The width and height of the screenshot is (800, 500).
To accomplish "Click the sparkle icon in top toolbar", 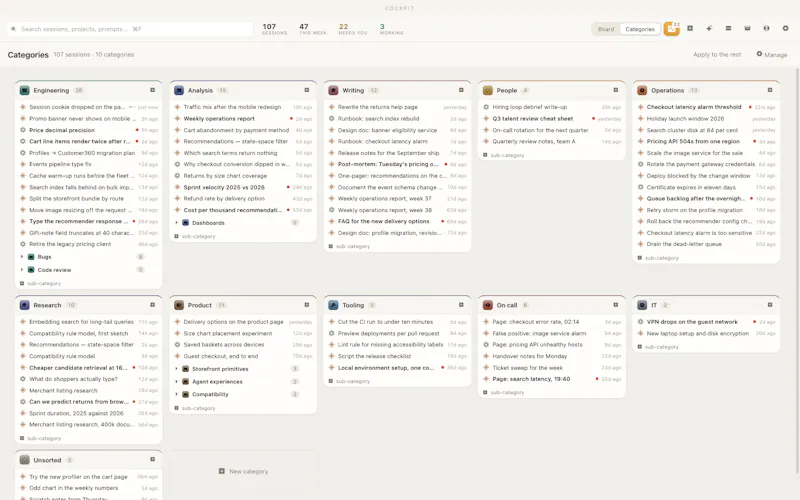I will (709, 29).
